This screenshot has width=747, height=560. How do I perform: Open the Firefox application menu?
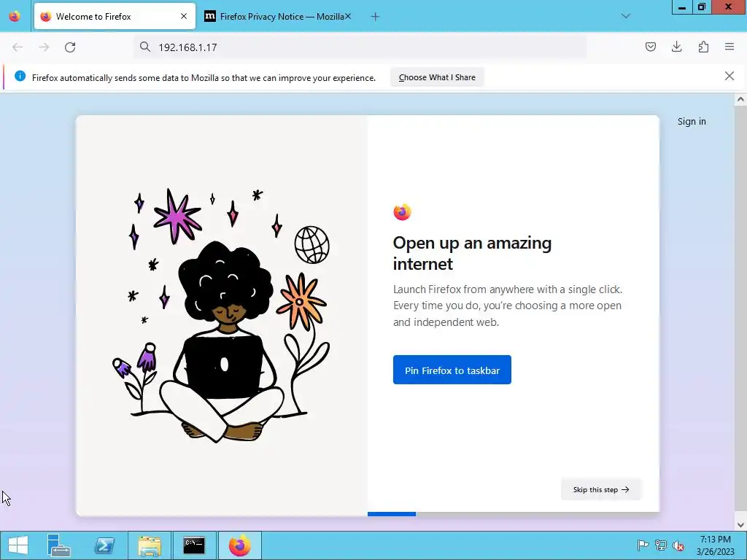pyautogui.click(x=729, y=47)
